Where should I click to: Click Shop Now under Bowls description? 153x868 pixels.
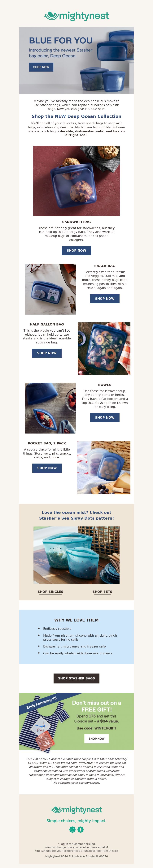pos(105,417)
